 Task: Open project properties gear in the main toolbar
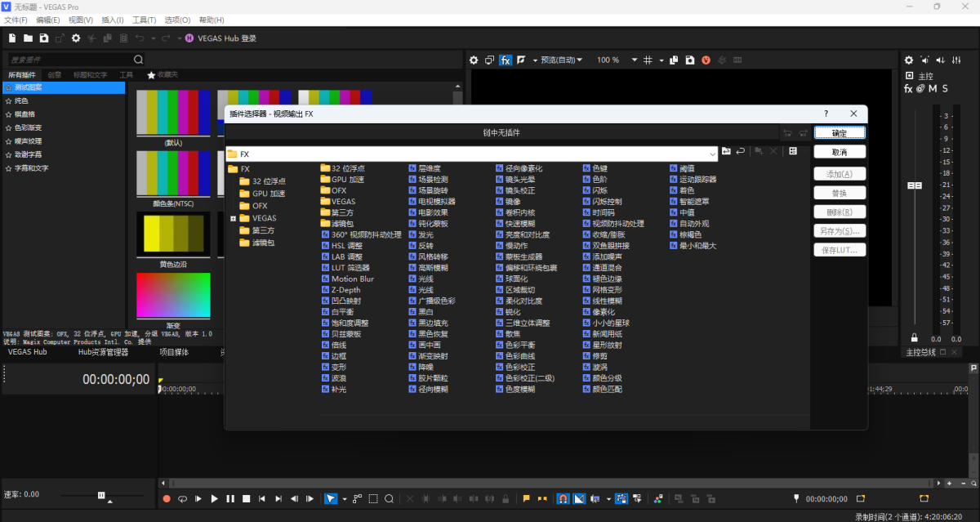coord(76,38)
